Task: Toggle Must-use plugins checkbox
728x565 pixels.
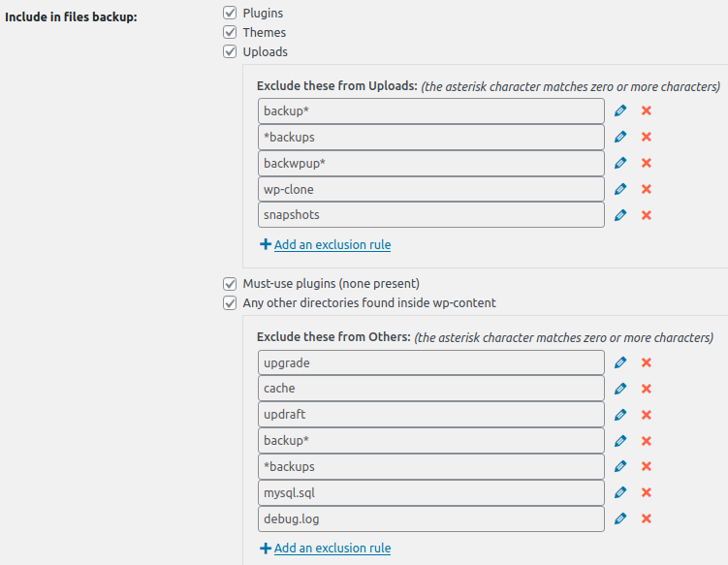Action: pyautogui.click(x=230, y=284)
